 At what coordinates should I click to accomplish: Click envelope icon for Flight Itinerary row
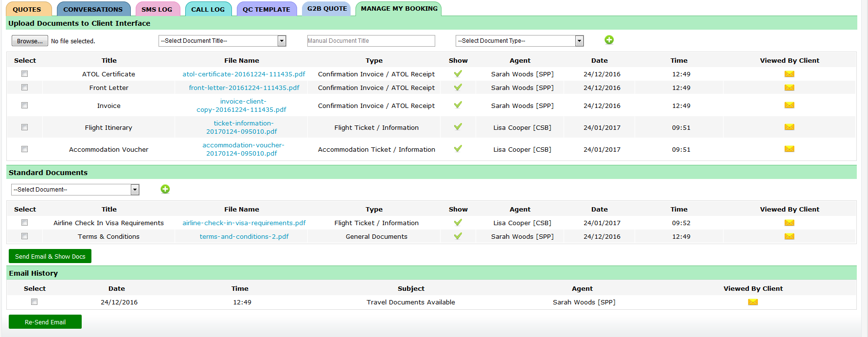click(789, 127)
